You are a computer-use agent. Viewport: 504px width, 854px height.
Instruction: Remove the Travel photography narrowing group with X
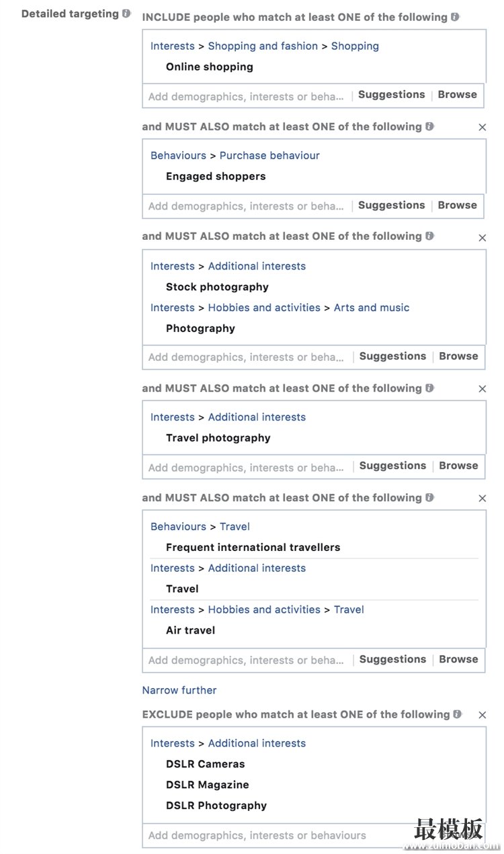[482, 389]
